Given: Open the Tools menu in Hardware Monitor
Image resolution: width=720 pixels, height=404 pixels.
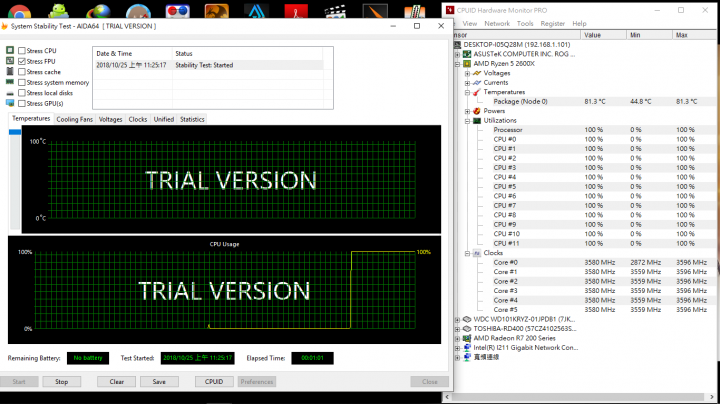Looking at the screenshot, I should tap(525, 23).
